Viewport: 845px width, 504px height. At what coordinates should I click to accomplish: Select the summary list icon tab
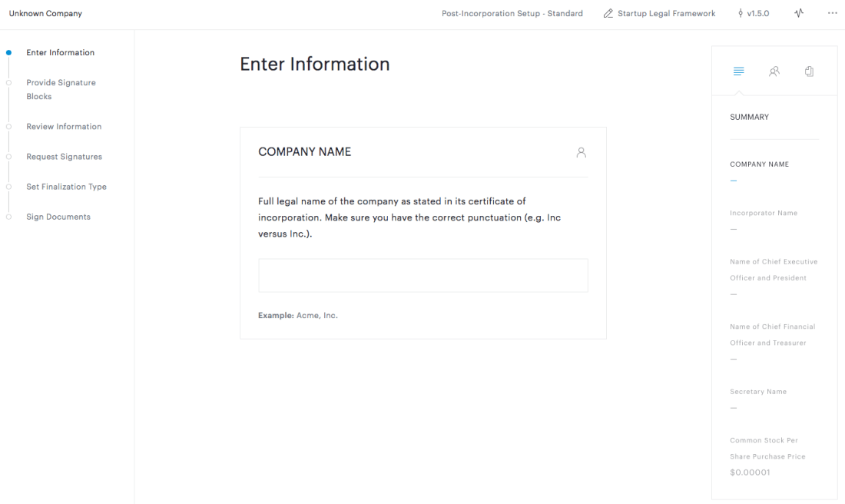click(738, 71)
